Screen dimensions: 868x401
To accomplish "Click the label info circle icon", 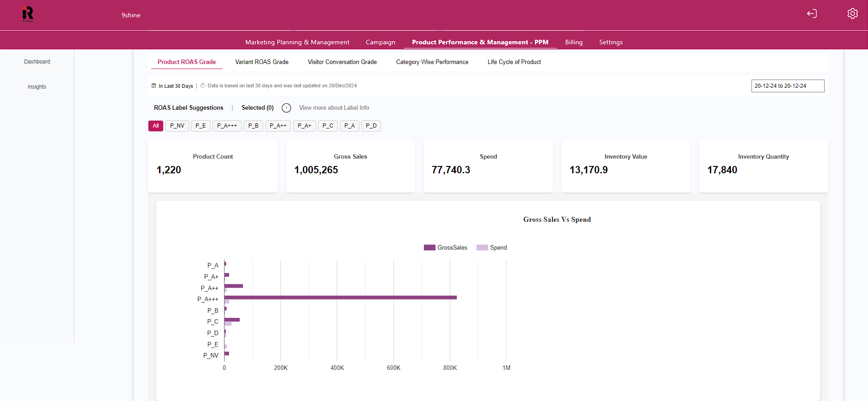I will pos(286,108).
